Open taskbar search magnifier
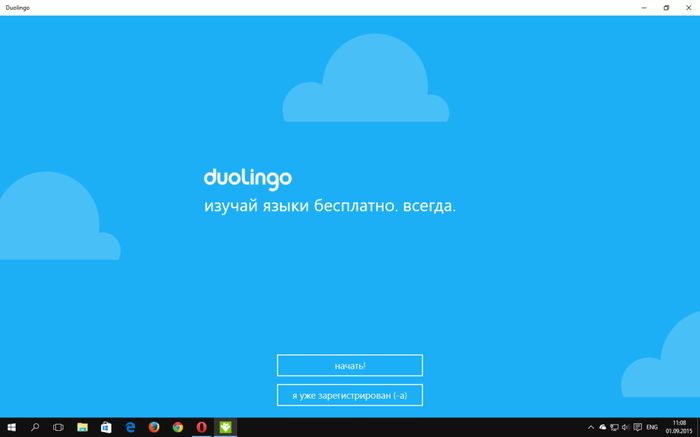 [x=35, y=427]
